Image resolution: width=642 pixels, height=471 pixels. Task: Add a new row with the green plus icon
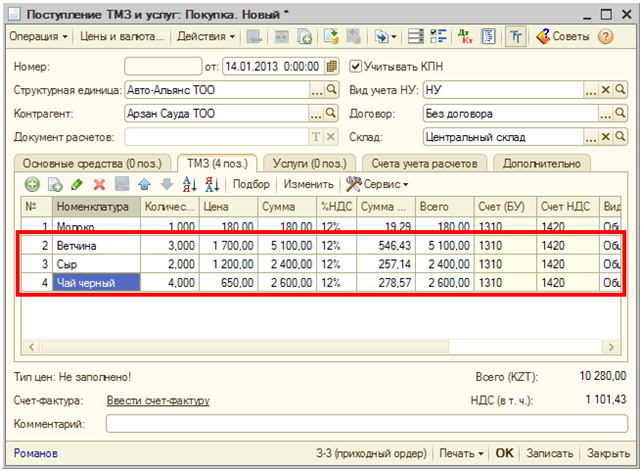click(x=32, y=184)
